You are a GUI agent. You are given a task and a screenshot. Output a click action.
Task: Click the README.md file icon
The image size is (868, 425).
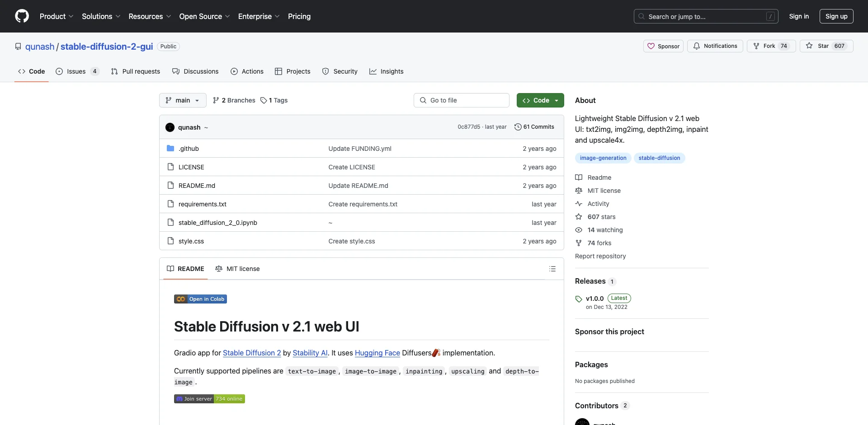click(x=170, y=186)
